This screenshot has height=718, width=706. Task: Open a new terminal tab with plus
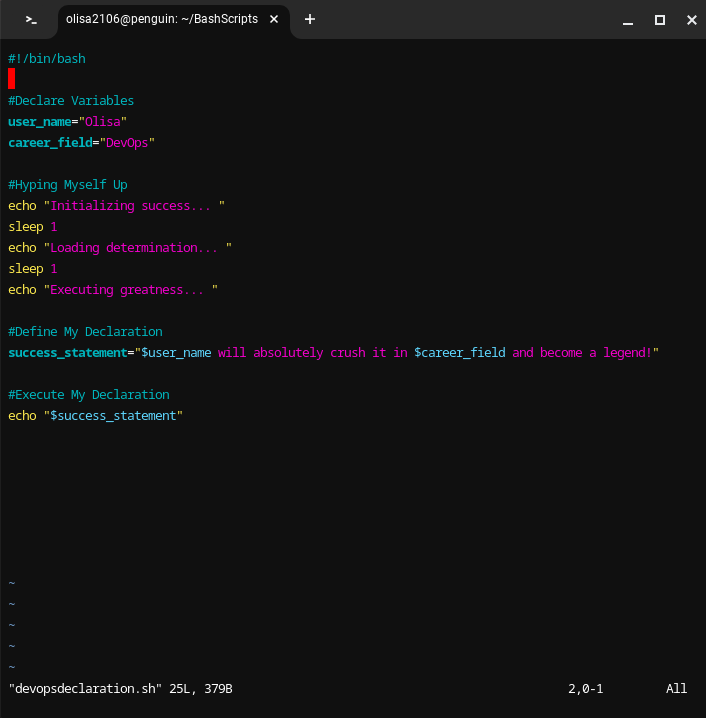[x=310, y=19]
